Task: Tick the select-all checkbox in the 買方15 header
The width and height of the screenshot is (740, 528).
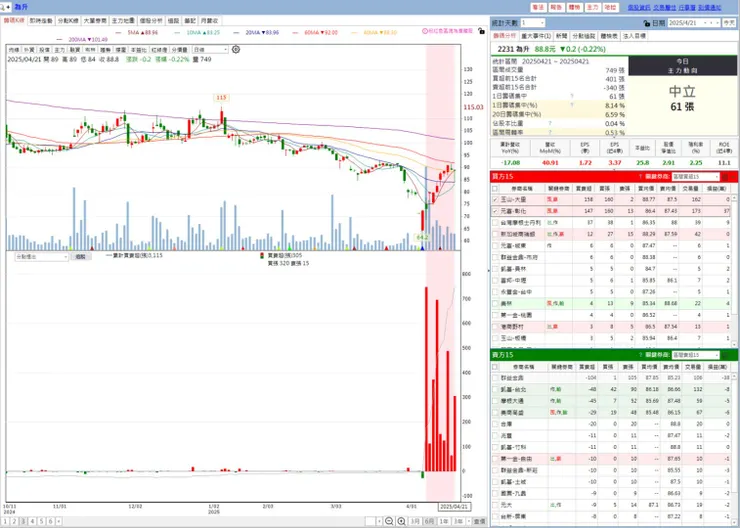Action: (495, 188)
